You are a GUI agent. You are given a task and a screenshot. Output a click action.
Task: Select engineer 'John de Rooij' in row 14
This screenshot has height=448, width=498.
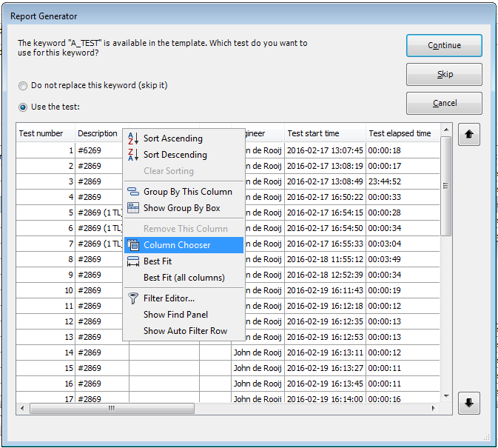(x=258, y=352)
